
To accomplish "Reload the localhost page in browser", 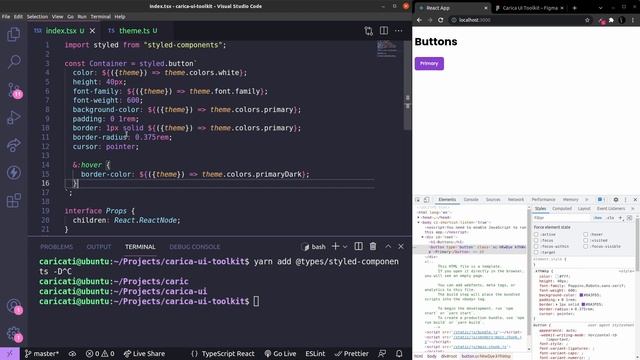I will pyautogui.click(x=440, y=20).
